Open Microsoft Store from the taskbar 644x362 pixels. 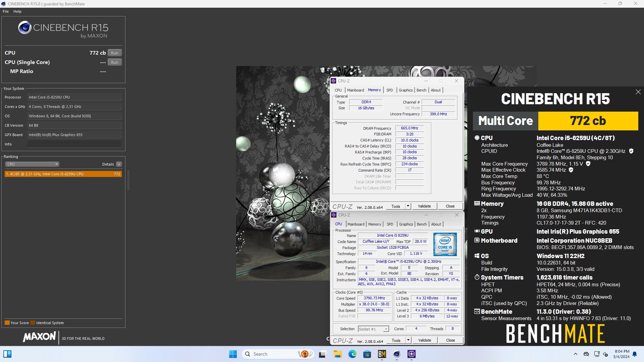(367, 354)
